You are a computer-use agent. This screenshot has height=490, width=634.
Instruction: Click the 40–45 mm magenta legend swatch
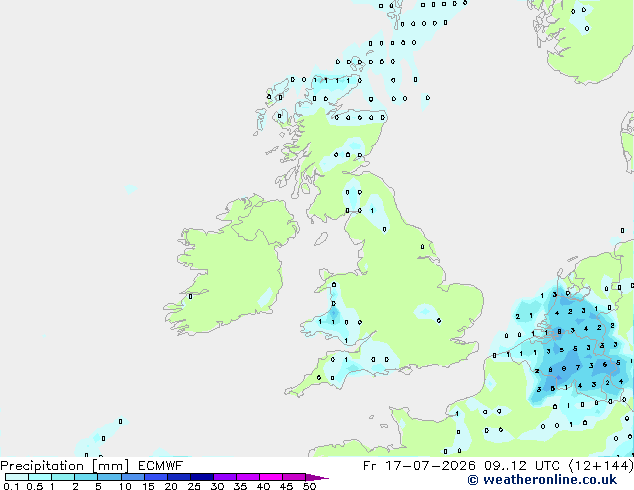point(271,477)
